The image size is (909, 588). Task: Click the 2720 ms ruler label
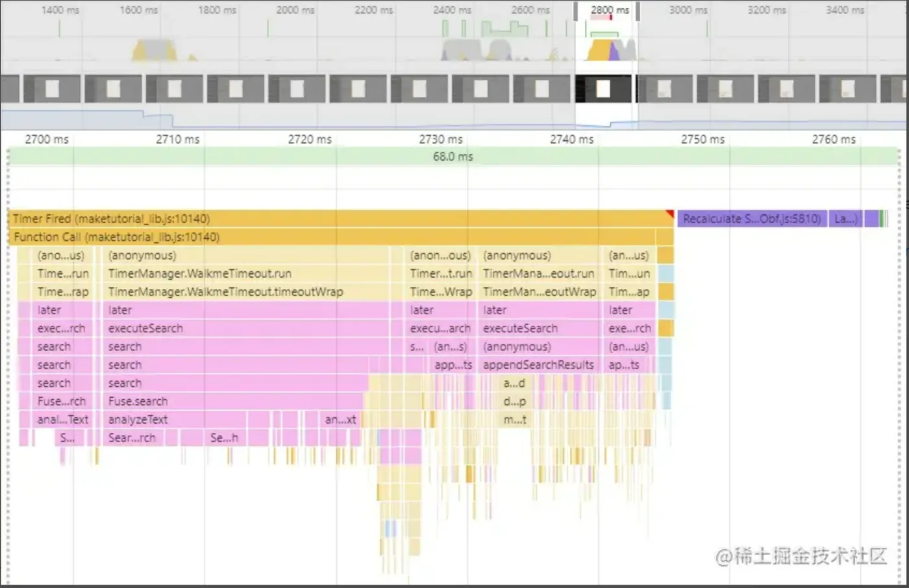pyautogui.click(x=310, y=140)
